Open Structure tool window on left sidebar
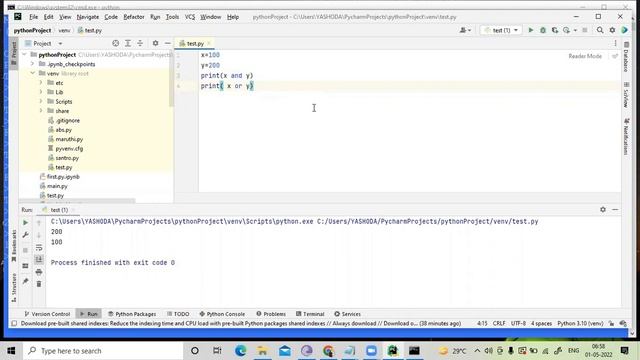This screenshot has height=360, width=640. tap(14, 287)
